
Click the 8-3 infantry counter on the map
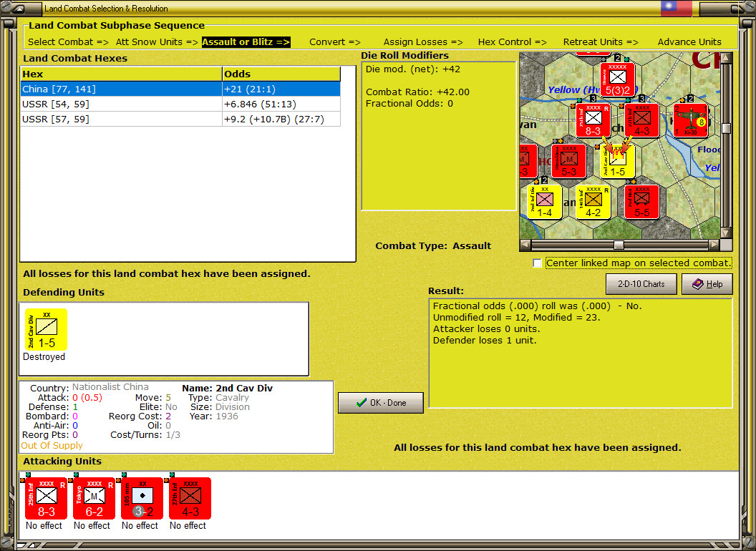(x=593, y=120)
